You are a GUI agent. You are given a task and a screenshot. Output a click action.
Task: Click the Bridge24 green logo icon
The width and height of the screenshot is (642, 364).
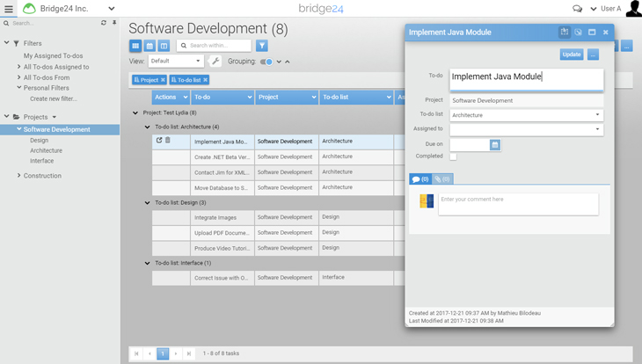tap(29, 8)
